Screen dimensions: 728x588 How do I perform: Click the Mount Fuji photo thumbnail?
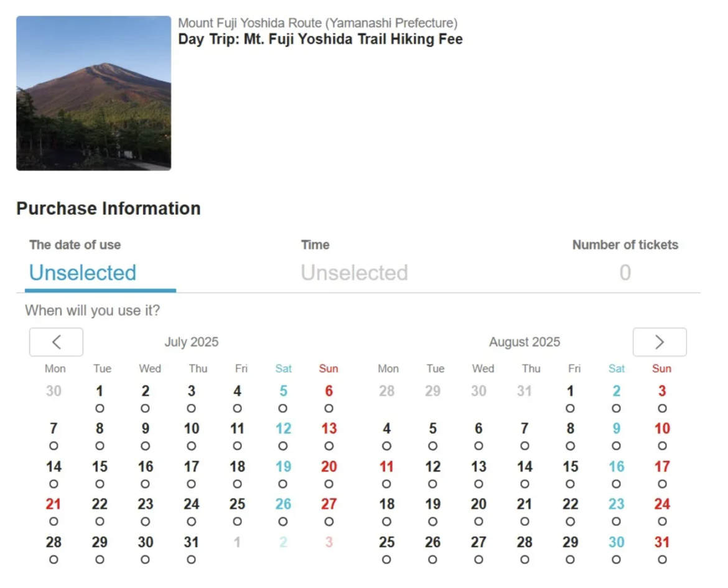[x=93, y=92]
